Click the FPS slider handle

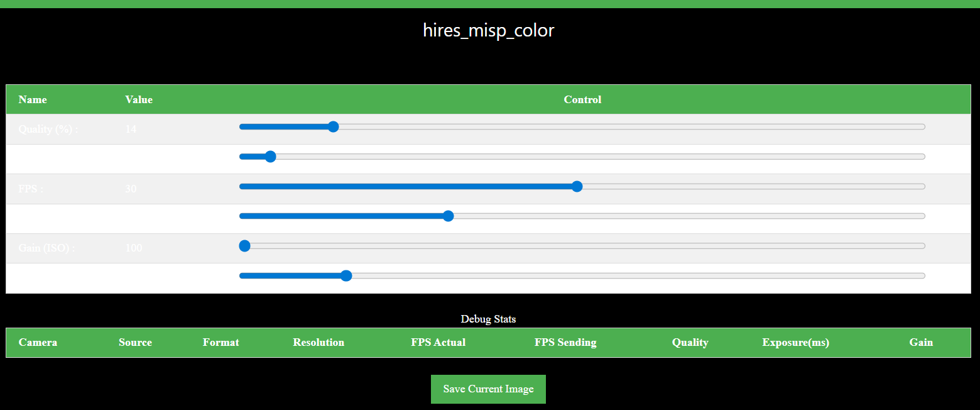click(577, 186)
